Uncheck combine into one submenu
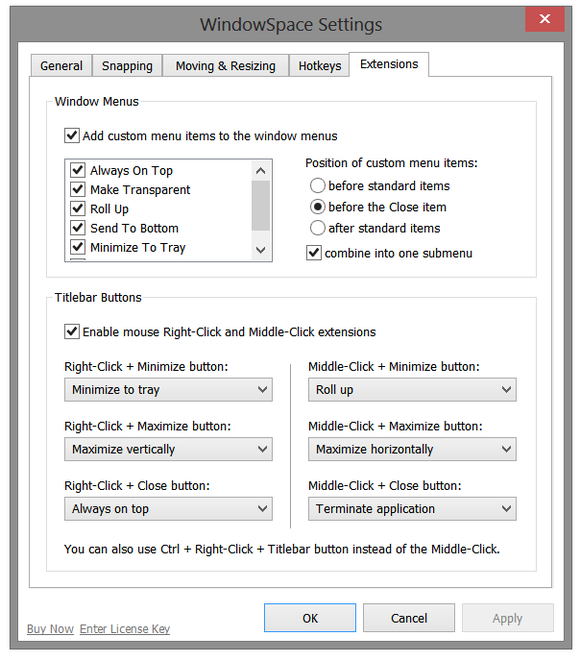580x661 pixels. click(x=314, y=253)
